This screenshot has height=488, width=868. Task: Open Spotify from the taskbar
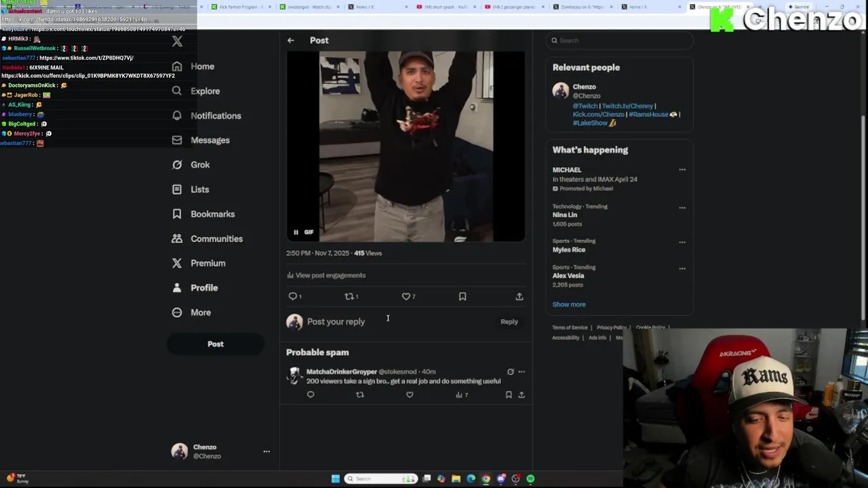coord(530,479)
